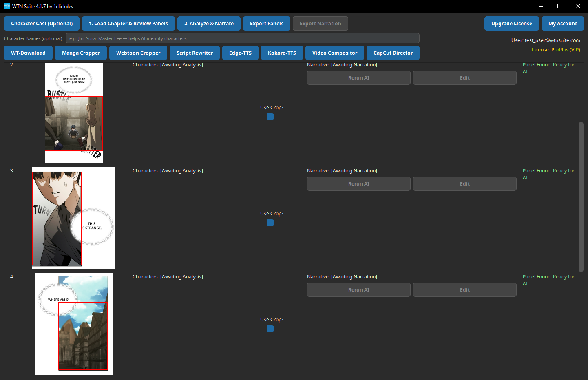
Task: Enable Use Crop for panel 4
Action: [x=270, y=329]
